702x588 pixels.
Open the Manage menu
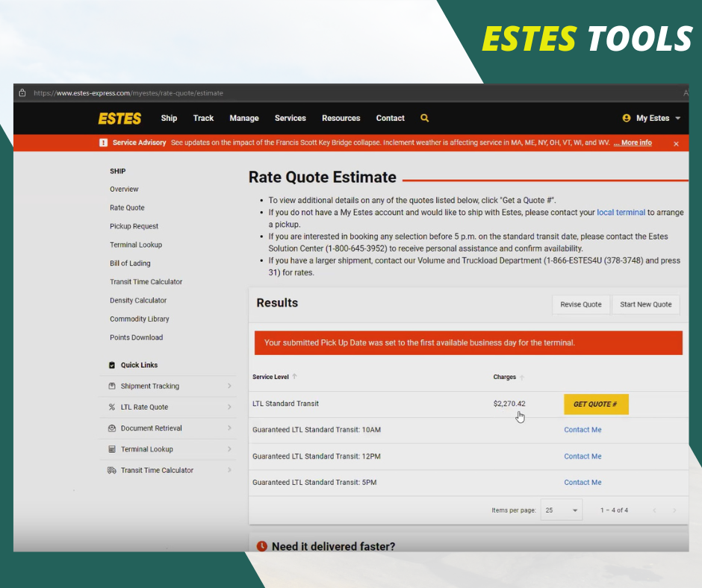(244, 118)
